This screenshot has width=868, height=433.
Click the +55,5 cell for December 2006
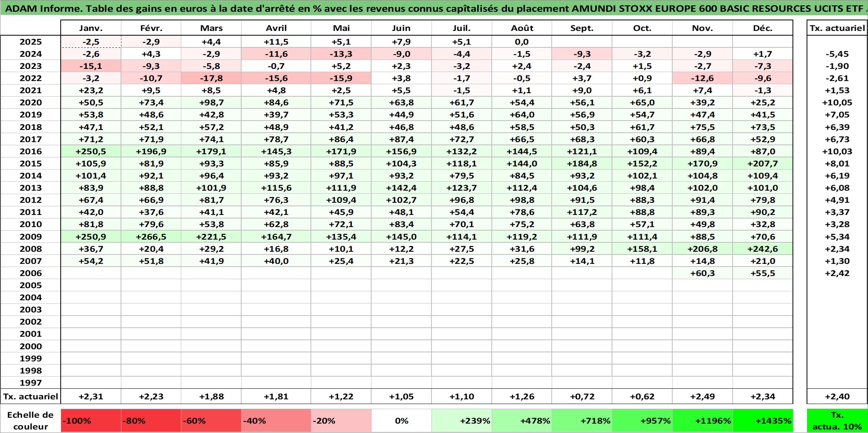tap(763, 273)
